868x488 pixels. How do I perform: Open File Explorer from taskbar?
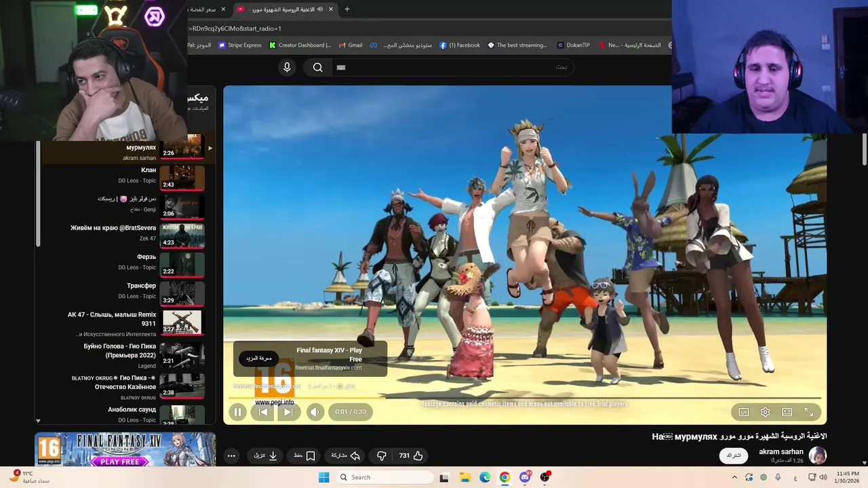465,477
